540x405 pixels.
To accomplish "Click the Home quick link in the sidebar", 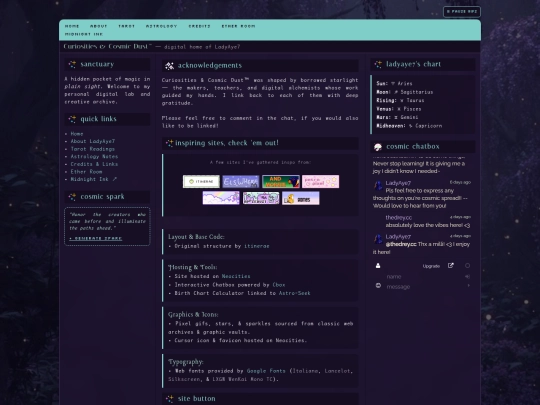I will click(77, 134).
